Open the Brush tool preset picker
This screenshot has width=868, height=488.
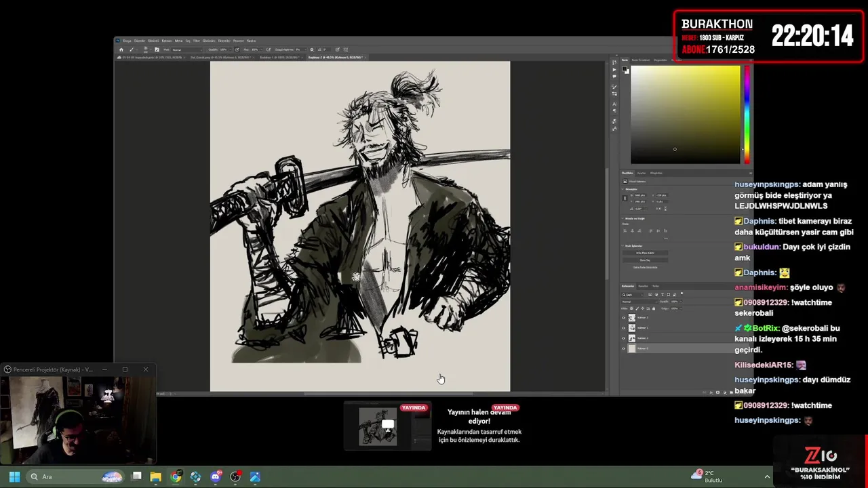(x=133, y=49)
